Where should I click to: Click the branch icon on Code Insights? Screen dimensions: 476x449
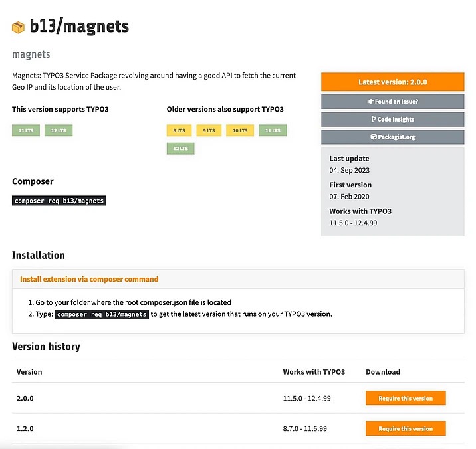374,120
